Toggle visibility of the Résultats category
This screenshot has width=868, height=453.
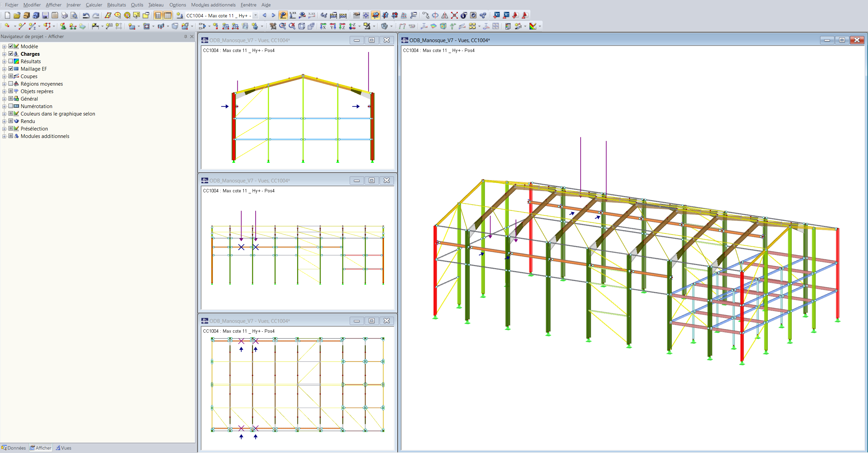11,62
